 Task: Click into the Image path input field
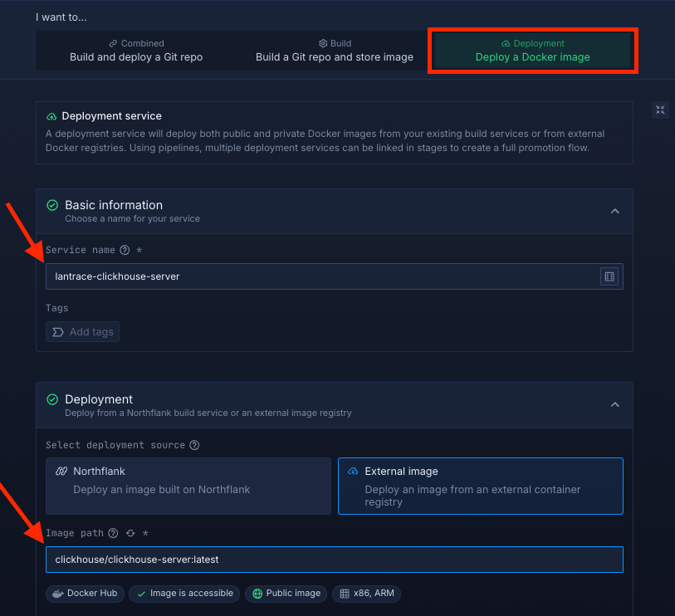point(334,560)
